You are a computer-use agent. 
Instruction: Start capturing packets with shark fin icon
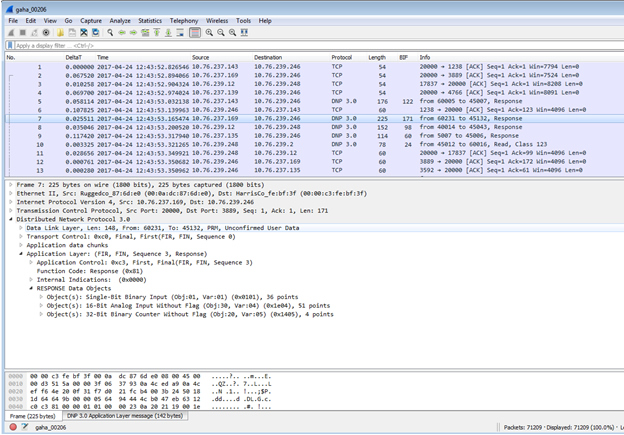coord(11,33)
